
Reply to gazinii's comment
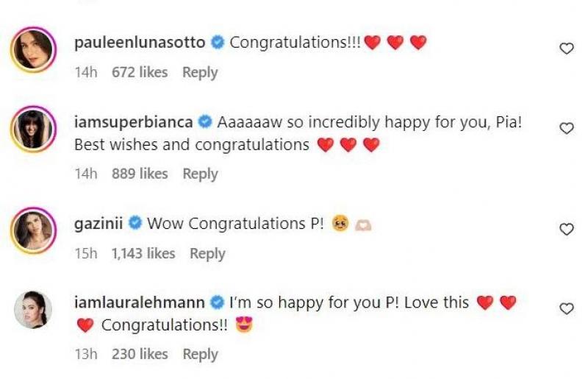pos(207,253)
